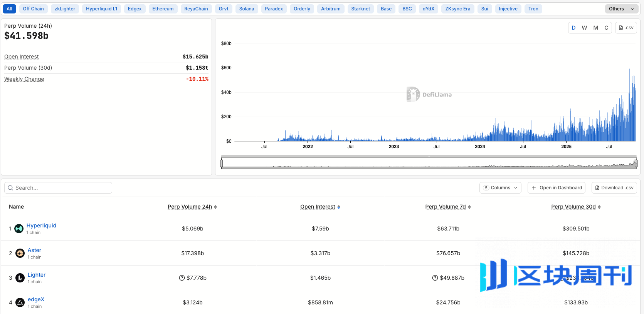Click the question mark icon beside Lighter's 24h volume

182,278
